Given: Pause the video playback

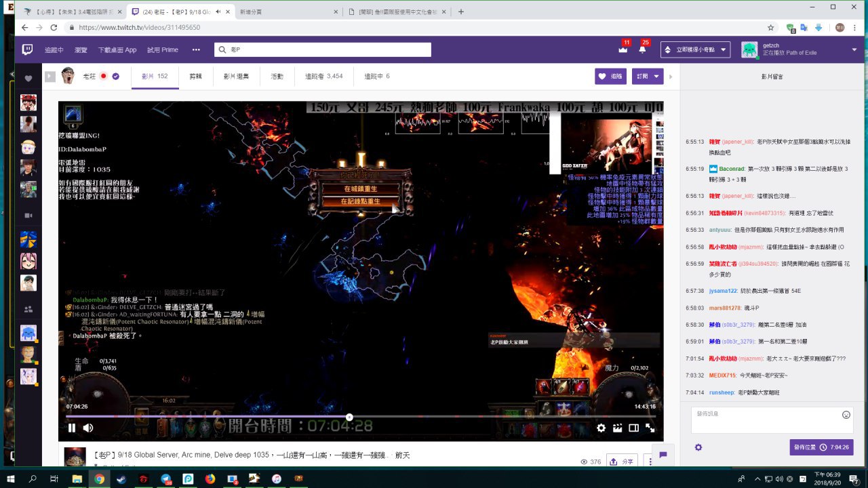Looking at the screenshot, I should coord(72,428).
